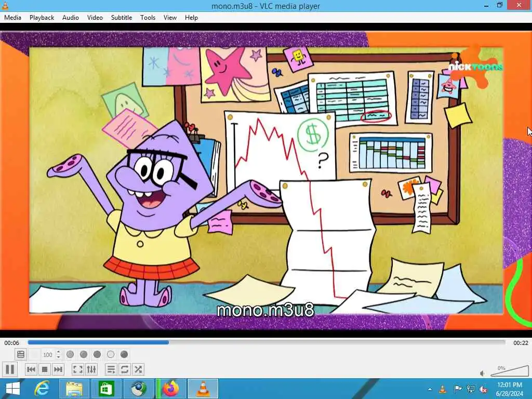This screenshot has width=532, height=399.
Task: Increase teletext page value with up arrow
Action: (x=58, y=352)
